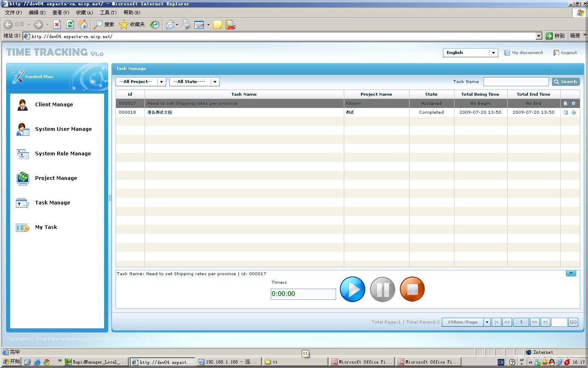Collapse the timer panel with the arrow

[x=571, y=273]
